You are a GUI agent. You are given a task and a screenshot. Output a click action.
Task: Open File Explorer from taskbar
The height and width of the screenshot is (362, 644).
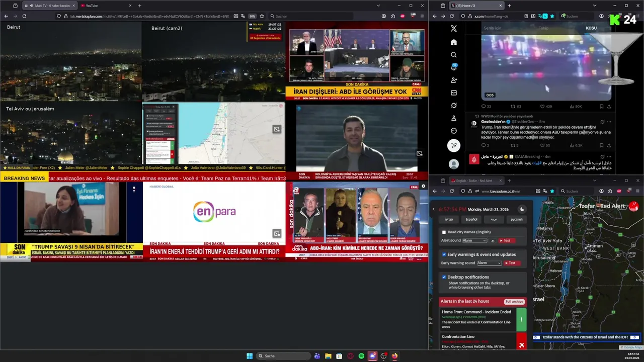coord(328,356)
